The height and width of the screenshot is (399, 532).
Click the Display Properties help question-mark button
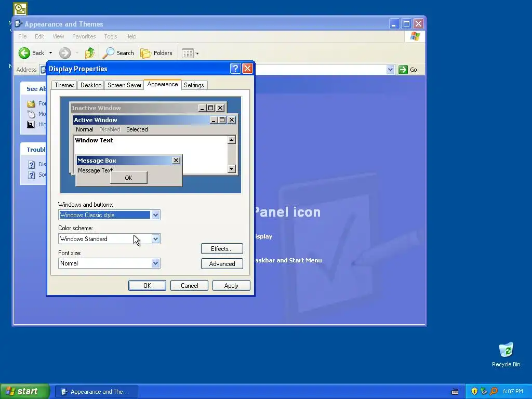(x=235, y=69)
